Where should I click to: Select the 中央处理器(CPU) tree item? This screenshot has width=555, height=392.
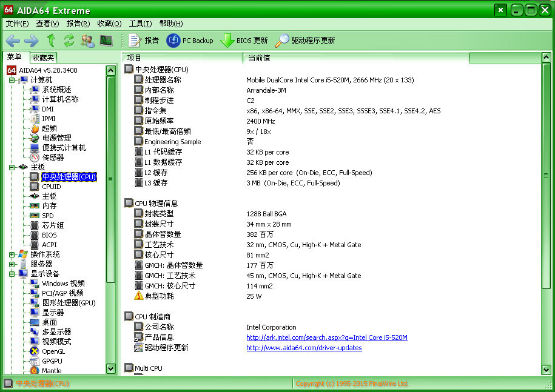[x=64, y=177]
